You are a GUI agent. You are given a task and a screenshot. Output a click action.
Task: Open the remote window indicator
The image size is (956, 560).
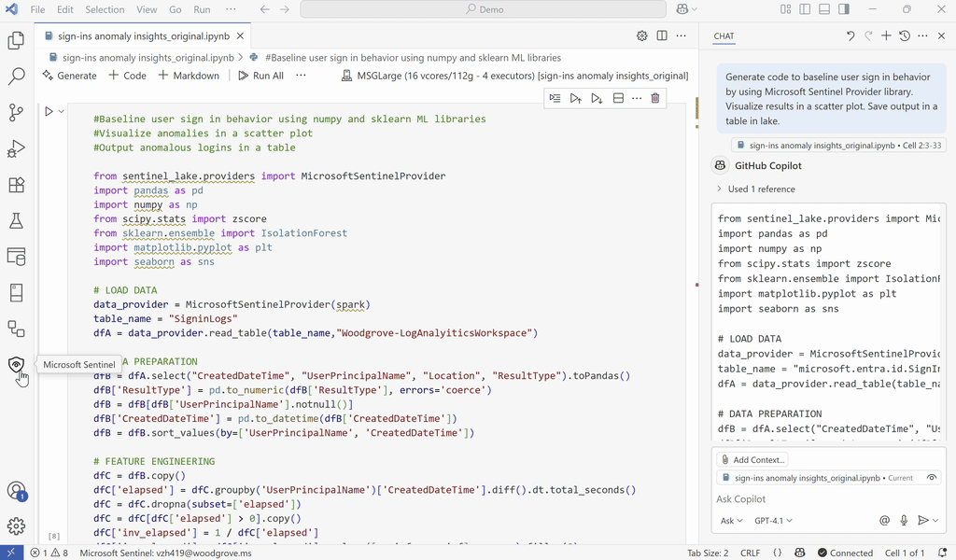click(11, 553)
